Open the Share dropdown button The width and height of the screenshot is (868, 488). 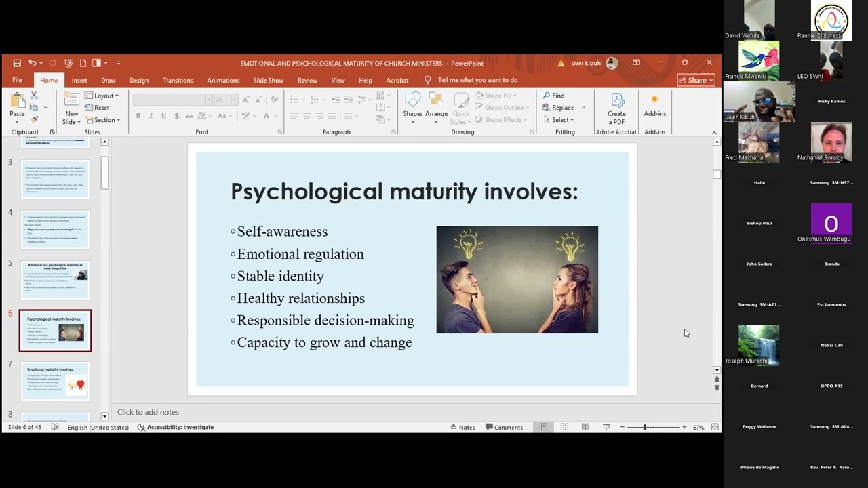(696, 80)
